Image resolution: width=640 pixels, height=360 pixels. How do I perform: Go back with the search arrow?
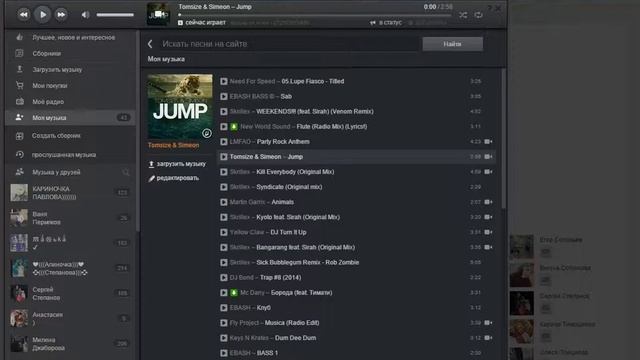(x=150, y=44)
